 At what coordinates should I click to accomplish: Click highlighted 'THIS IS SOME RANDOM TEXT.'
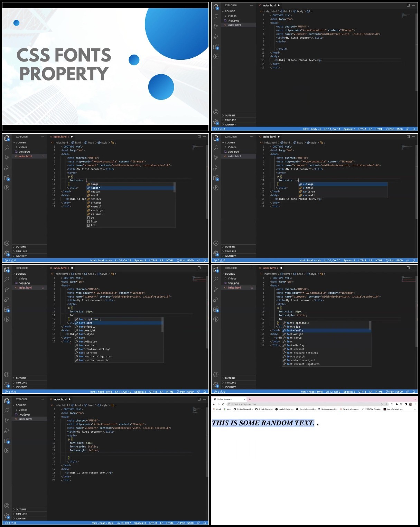(263, 423)
